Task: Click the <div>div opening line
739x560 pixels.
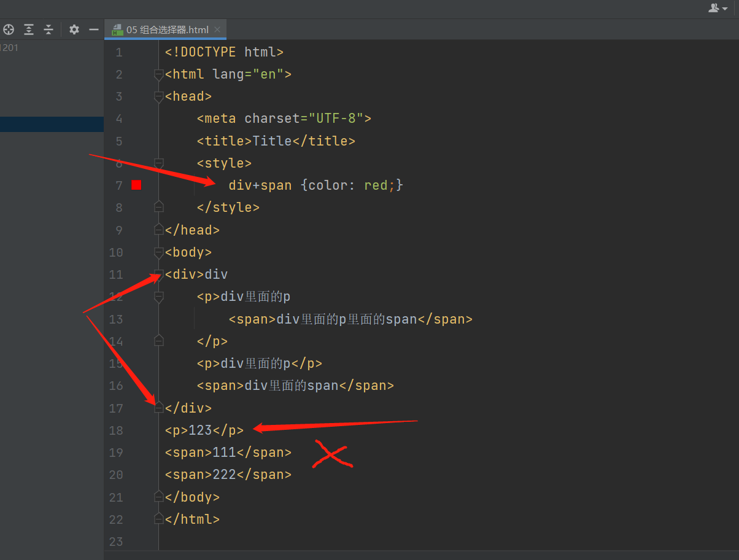Action: pyautogui.click(x=196, y=274)
